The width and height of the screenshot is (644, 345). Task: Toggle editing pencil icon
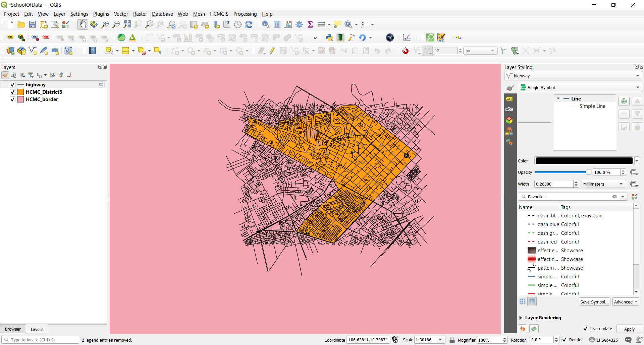point(272,51)
